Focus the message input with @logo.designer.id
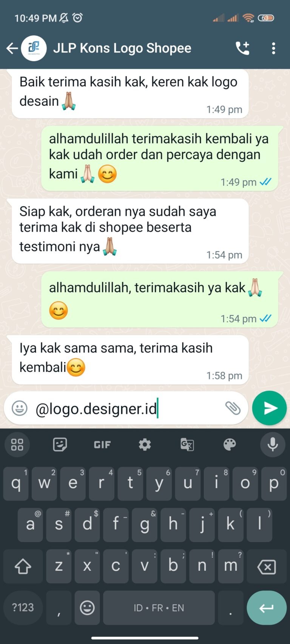Image resolution: width=290 pixels, height=644 pixels. coord(126,409)
